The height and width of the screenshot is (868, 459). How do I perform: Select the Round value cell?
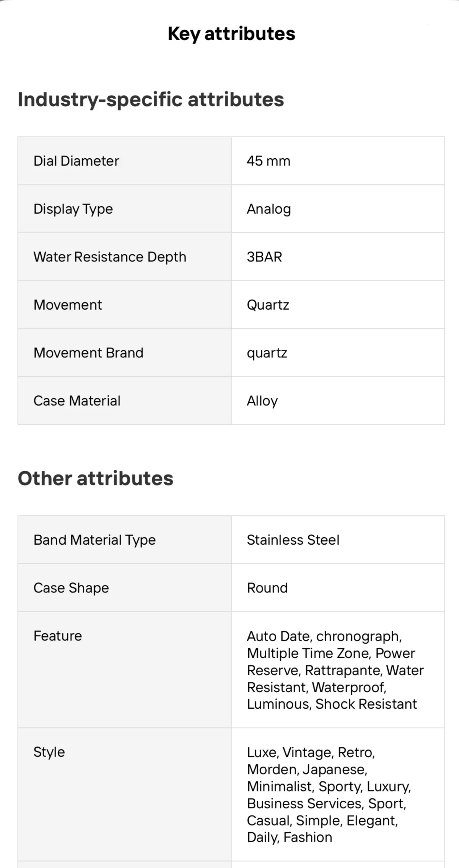coord(338,588)
